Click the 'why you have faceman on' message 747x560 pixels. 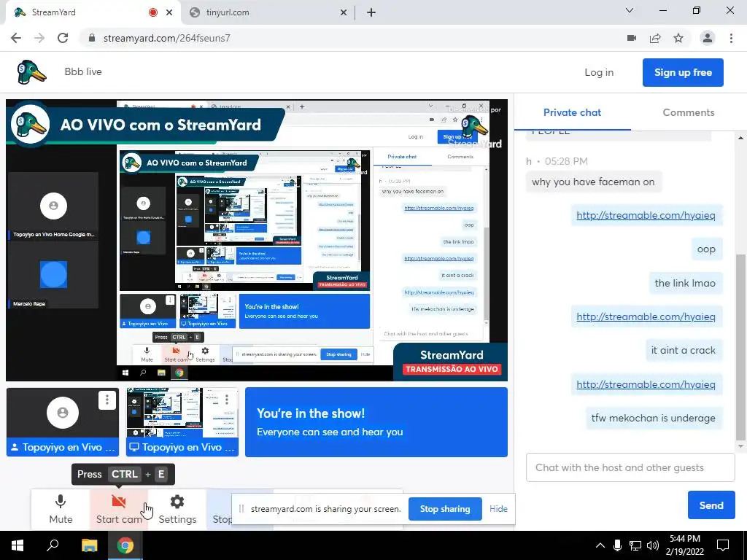click(x=593, y=182)
